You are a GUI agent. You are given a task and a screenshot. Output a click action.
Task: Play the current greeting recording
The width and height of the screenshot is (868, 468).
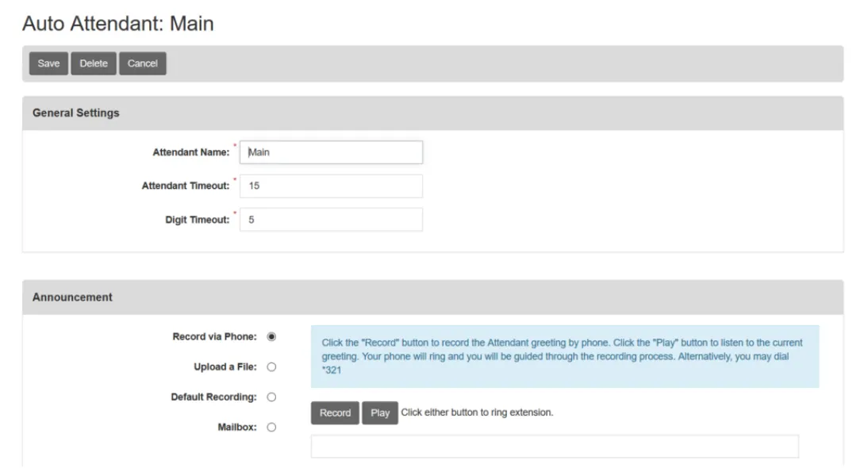point(379,412)
